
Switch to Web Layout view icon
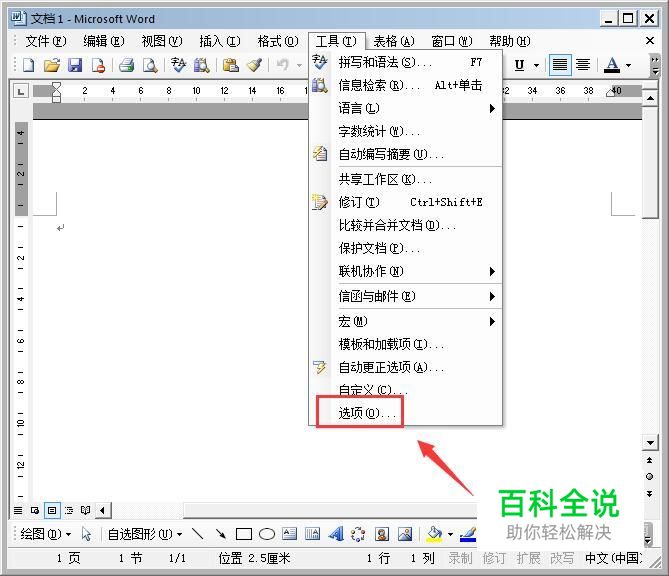coord(35,510)
